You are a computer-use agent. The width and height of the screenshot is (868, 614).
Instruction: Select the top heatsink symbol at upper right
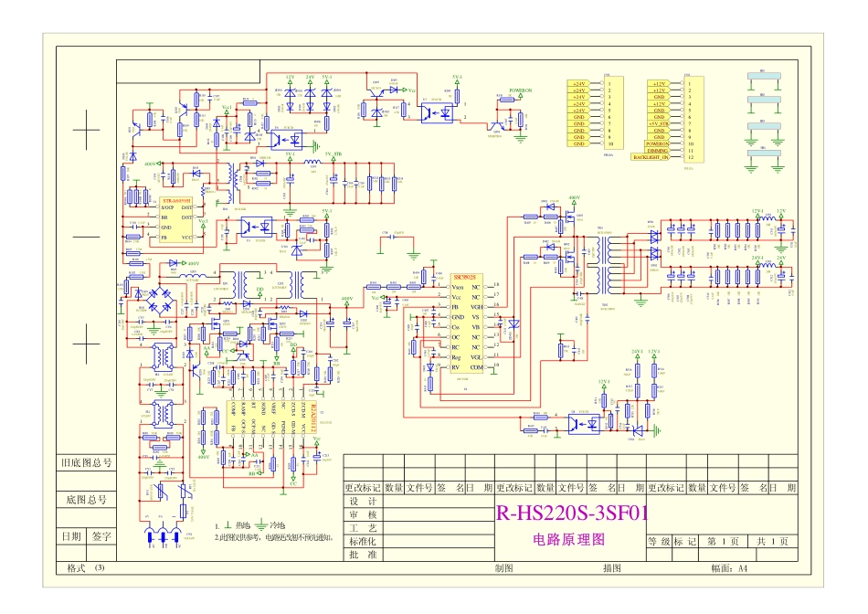[759, 72]
